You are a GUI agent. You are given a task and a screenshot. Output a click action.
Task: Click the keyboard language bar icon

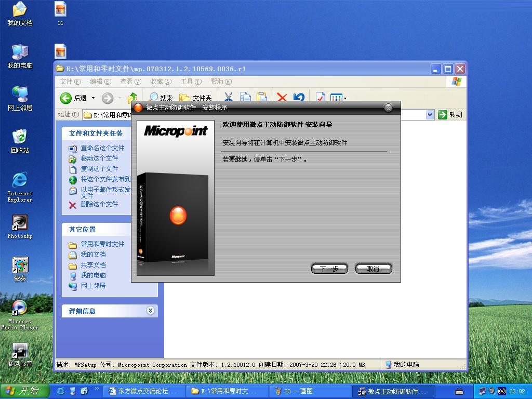pos(459,392)
